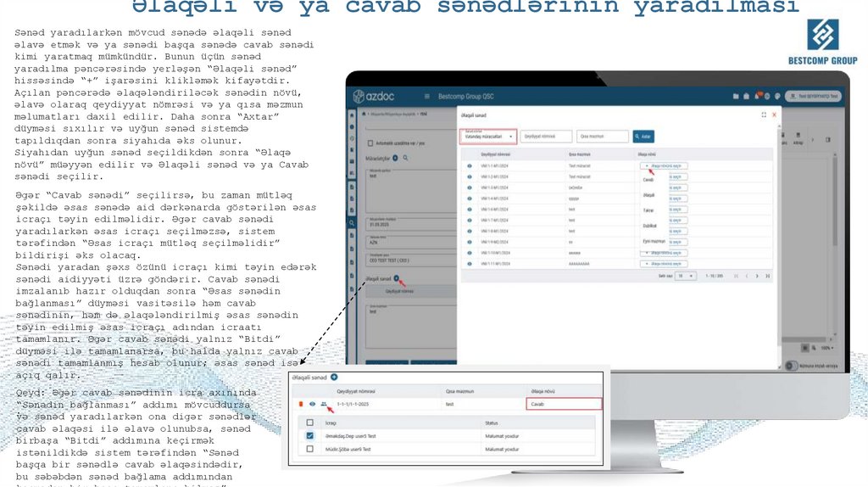This screenshot has height=487, width=868.
Task: Click the azdoc logo in header
Action: pyautogui.click(x=374, y=97)
